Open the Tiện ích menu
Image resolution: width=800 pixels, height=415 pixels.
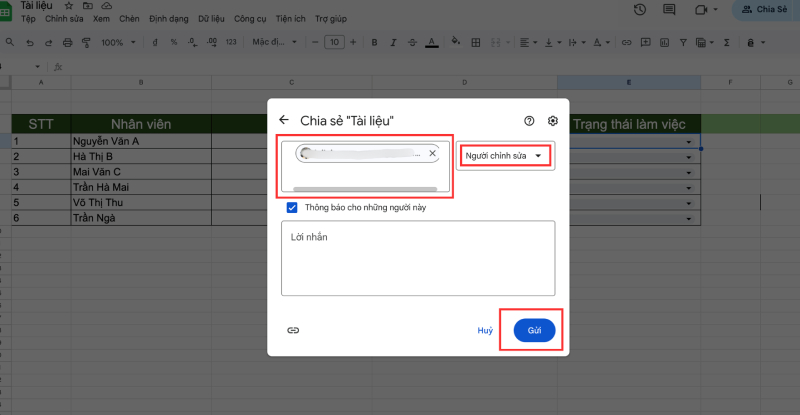[x=291, y=19]
